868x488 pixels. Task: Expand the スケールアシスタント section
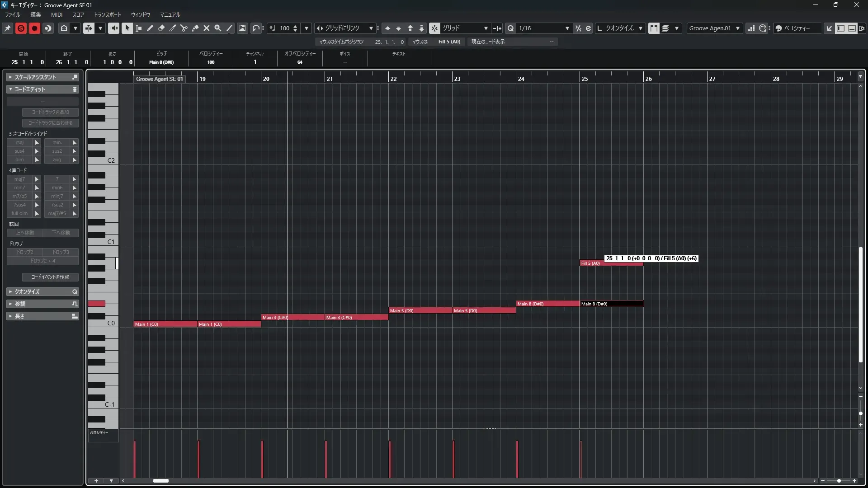point(42,77)
